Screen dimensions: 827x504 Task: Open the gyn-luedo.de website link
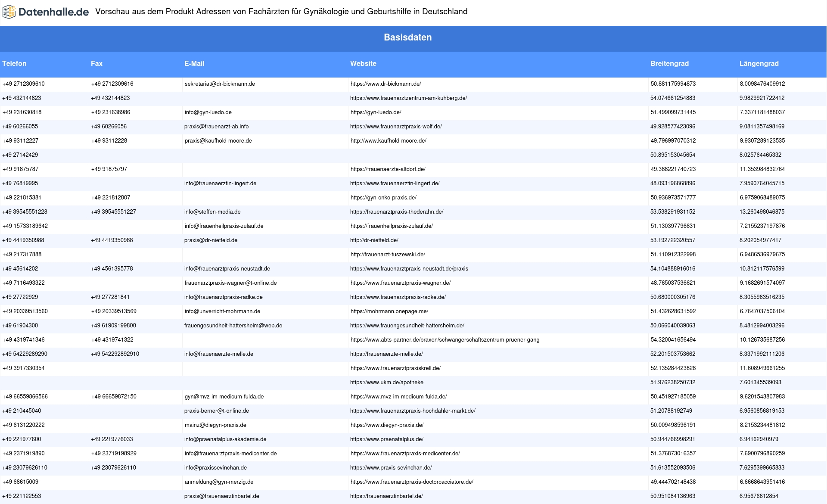pos(376,112)
